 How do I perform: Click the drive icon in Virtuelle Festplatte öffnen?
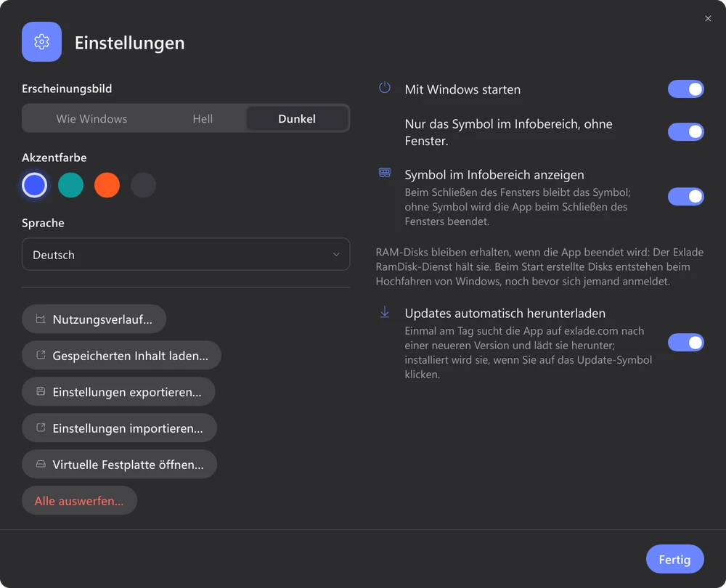click(x=41, y=464)
